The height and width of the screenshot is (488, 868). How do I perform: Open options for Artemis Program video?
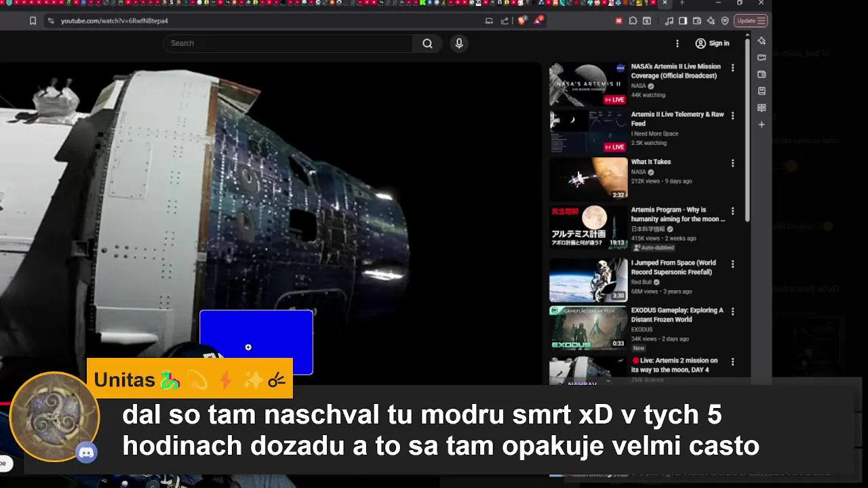pyautogui.click(x=732, y=211)
